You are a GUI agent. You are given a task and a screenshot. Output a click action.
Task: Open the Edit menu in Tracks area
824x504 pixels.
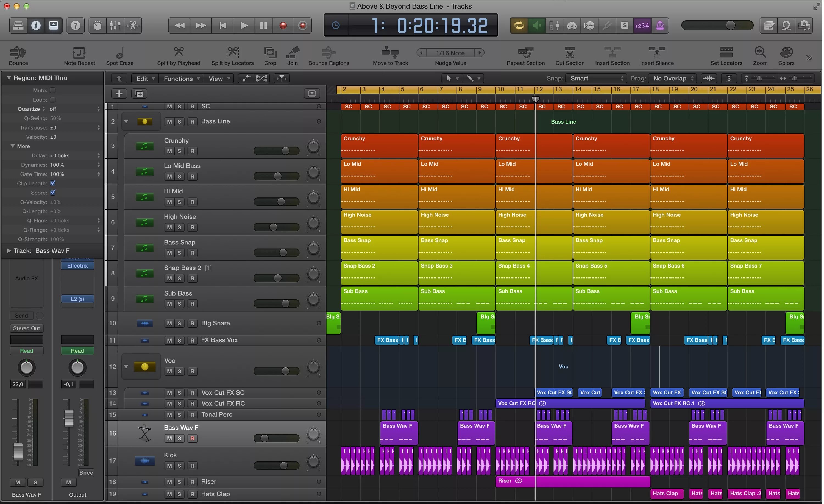[x=144, y=79]
